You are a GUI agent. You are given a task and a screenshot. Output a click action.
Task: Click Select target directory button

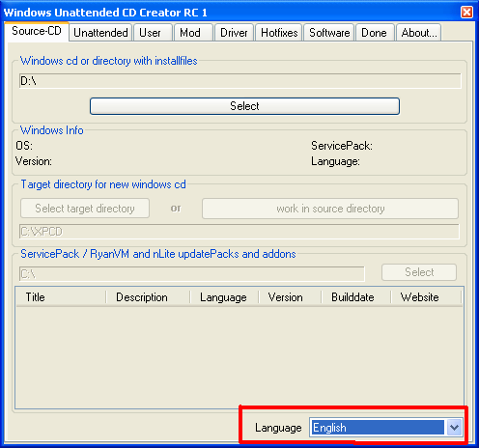pos(85,209)
